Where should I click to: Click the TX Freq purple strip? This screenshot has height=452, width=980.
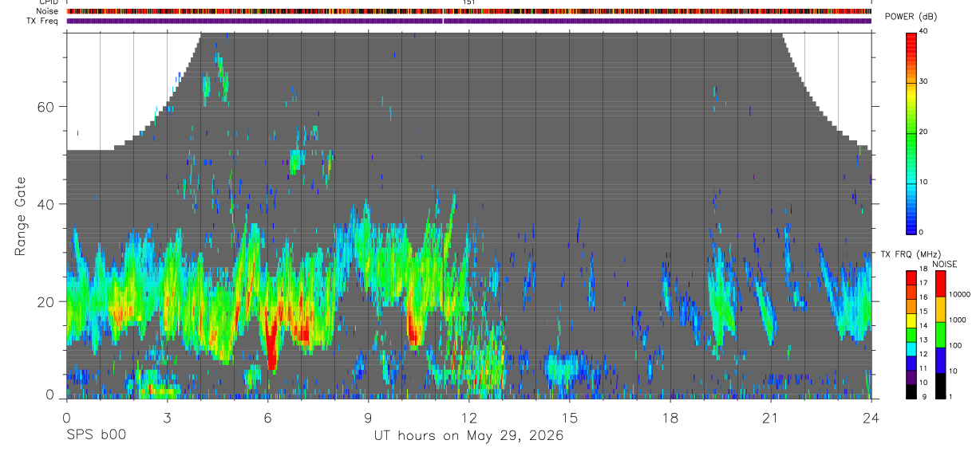click(x=469, y=22)
